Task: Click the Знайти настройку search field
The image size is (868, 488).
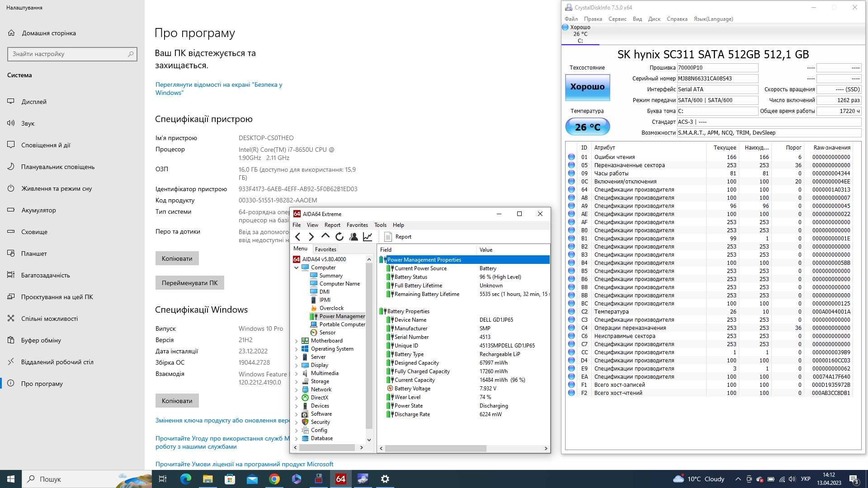Action: (x=72, y=54)
